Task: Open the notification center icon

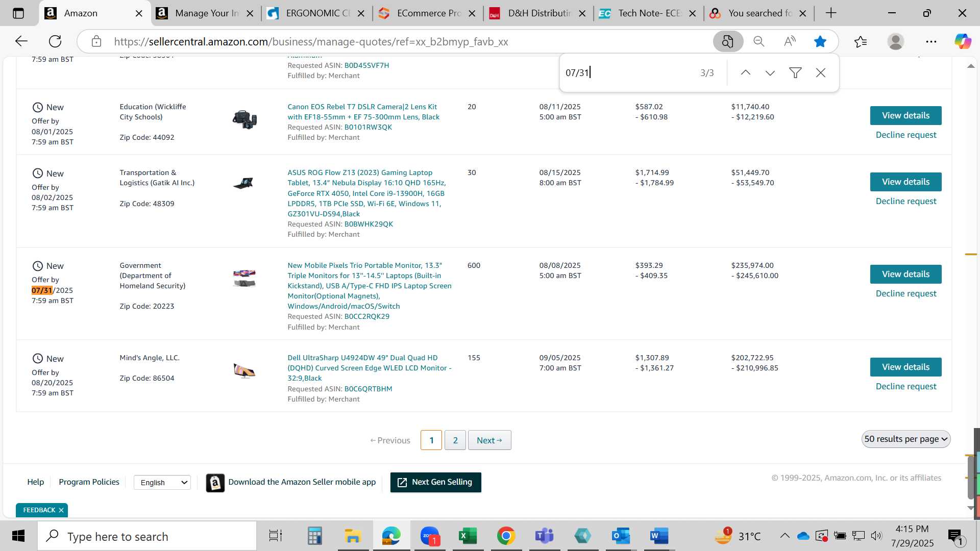Action: [x=955, y=536]
